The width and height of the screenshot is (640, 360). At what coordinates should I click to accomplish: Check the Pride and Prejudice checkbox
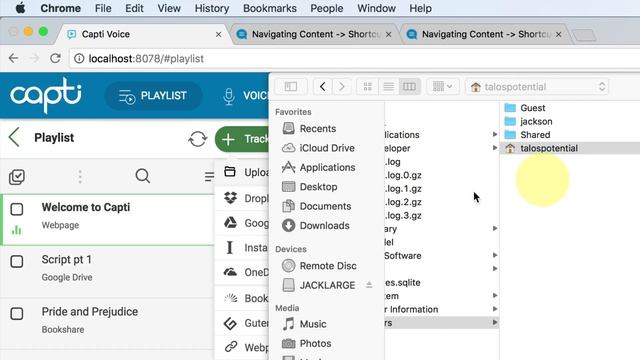17,313
